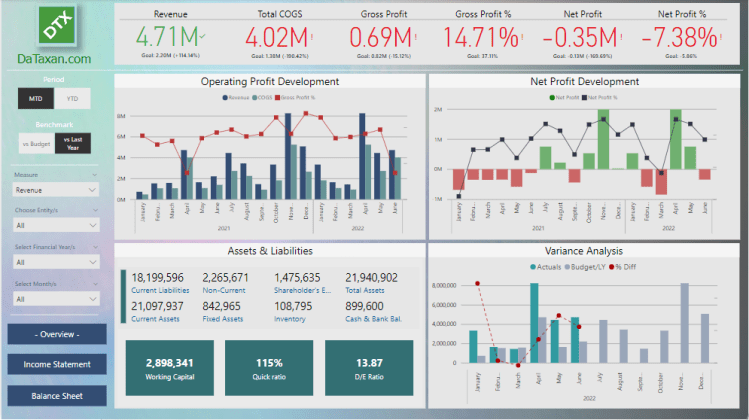Open the Measure dropdown showing Revenue
Image resolution: width=749 pixels, height=420 pixels.
(55, 189)
